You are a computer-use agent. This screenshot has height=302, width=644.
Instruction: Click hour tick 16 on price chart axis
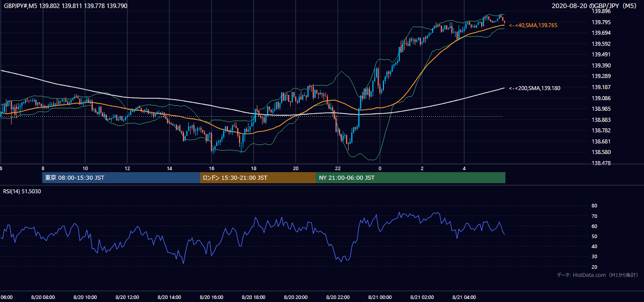(x=212, y=169)
